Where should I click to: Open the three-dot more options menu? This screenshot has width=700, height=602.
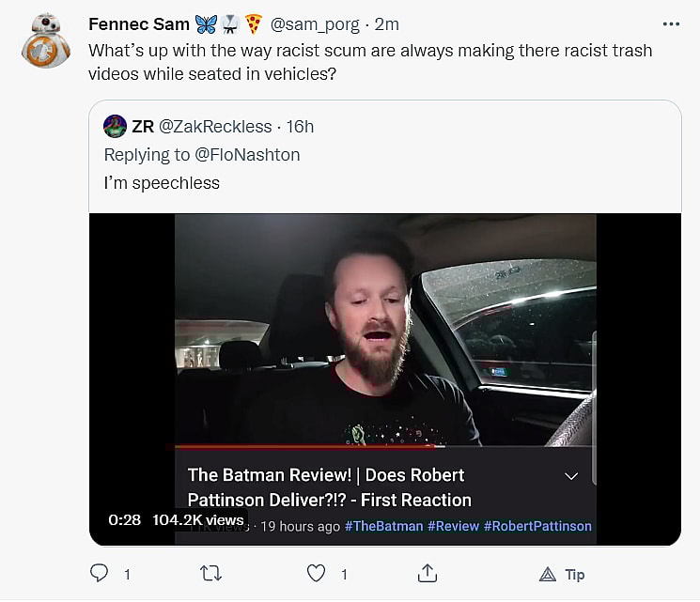point(671,23)
